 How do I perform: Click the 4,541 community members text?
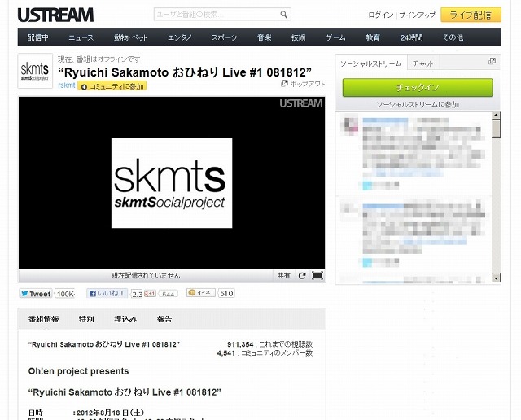coord(226,353)
